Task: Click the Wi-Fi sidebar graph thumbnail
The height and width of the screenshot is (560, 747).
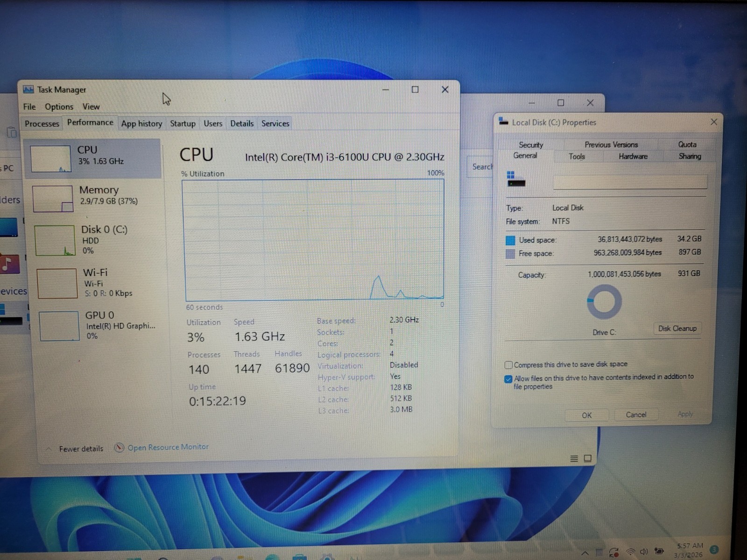Action: click(x=57, y=283)
